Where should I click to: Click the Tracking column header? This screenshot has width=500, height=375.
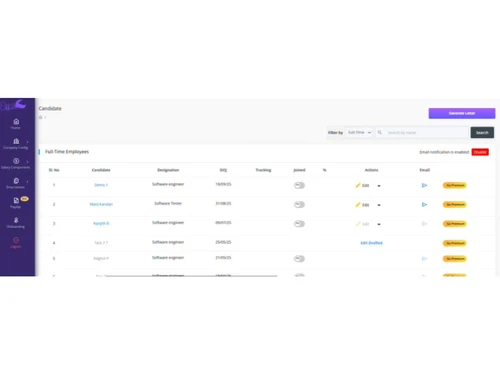[x=263, y=170]
